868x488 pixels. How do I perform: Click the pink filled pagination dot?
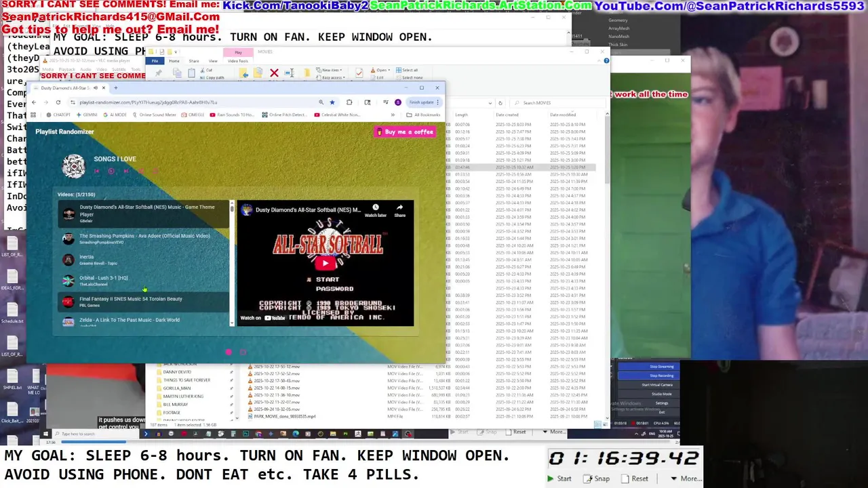click(229, 352)
